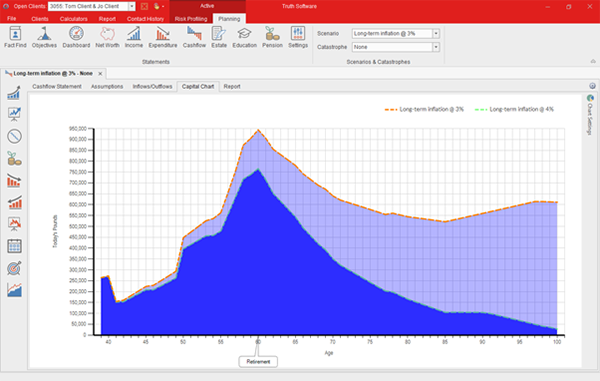Switch to the Cashflow Statement tab
This screenshot has height=381, width=600.
pyautogui.click(x=57, y=86)
